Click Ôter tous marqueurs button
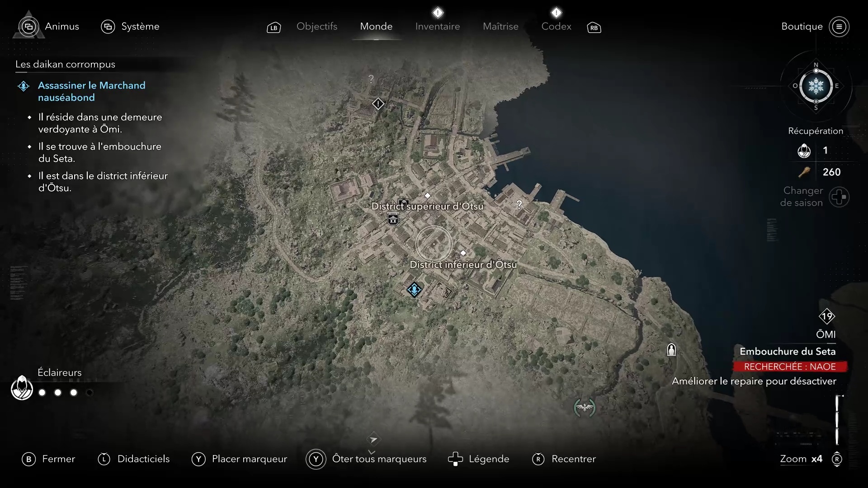This screenshot has width=868, height=488. coord(367,459)
